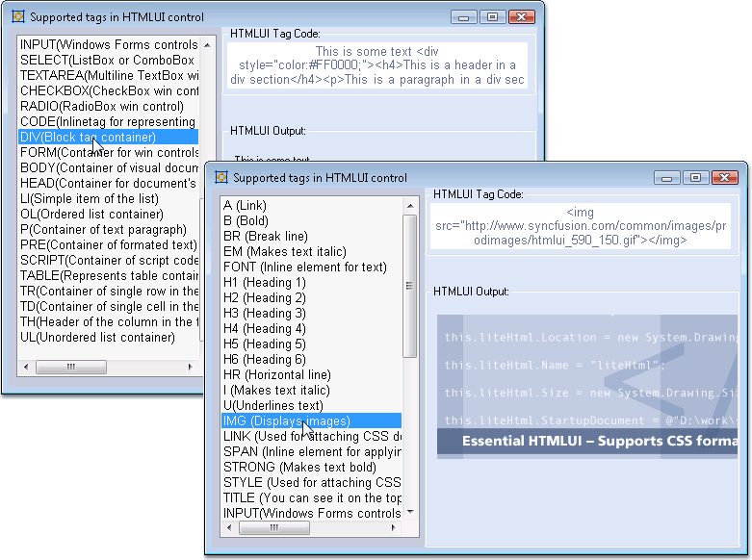This screenshot has height=560, width=752.
Task: Click the div tag code box in back window
Action: coord(376,65)
